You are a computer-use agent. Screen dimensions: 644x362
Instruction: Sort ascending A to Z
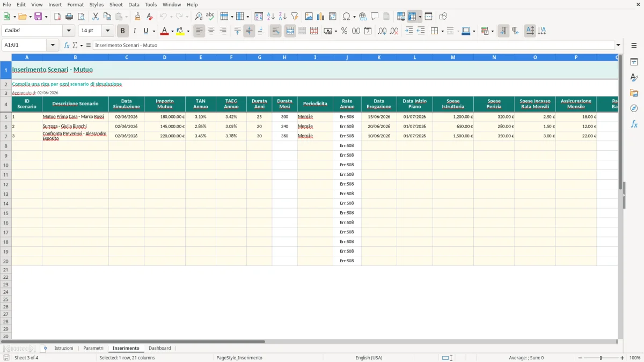[271, 17]
